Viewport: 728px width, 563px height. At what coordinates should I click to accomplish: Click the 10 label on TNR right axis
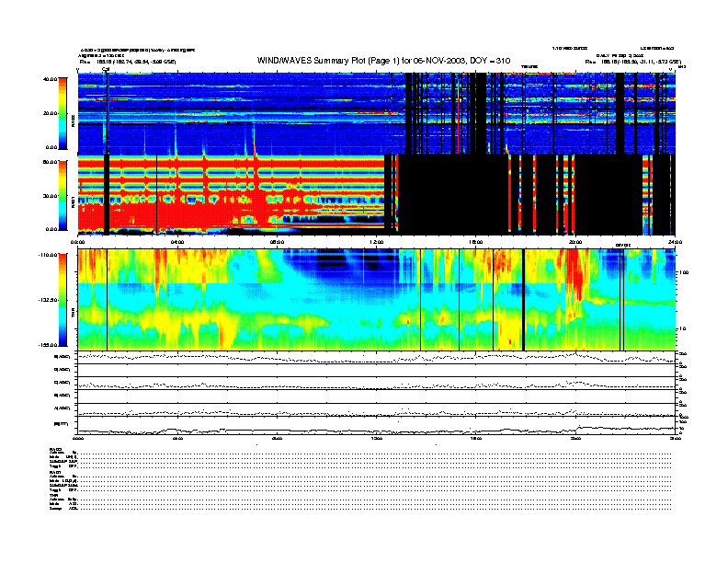[x=682, y=328]
